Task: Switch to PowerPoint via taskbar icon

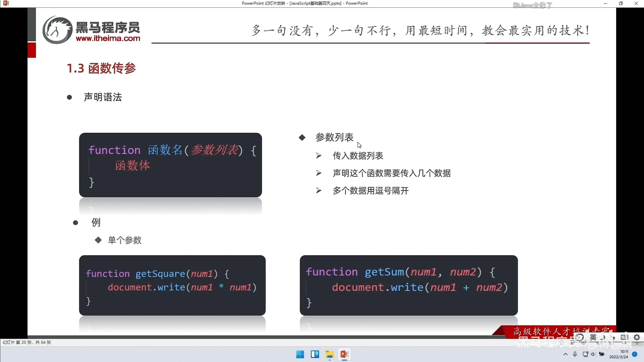Action: coord(344,354)
